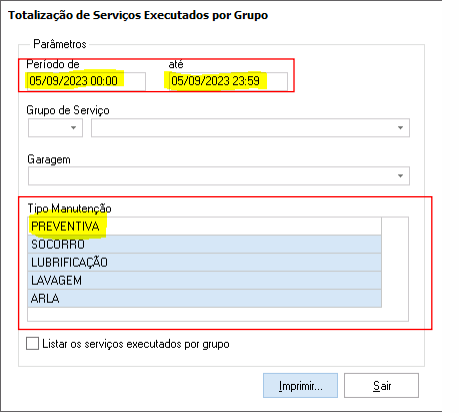Click the Imprimir... button

[300, 386]
